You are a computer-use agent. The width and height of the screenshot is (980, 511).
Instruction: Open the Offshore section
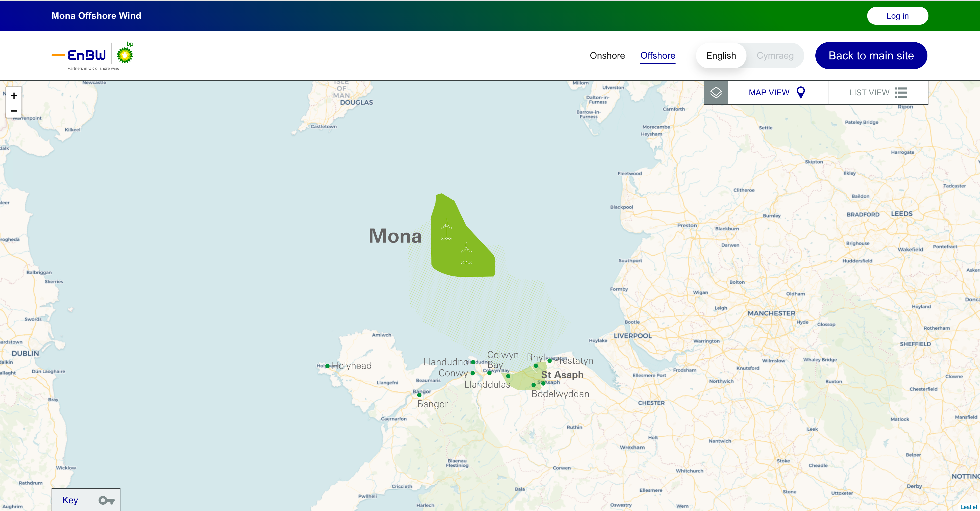658,56
